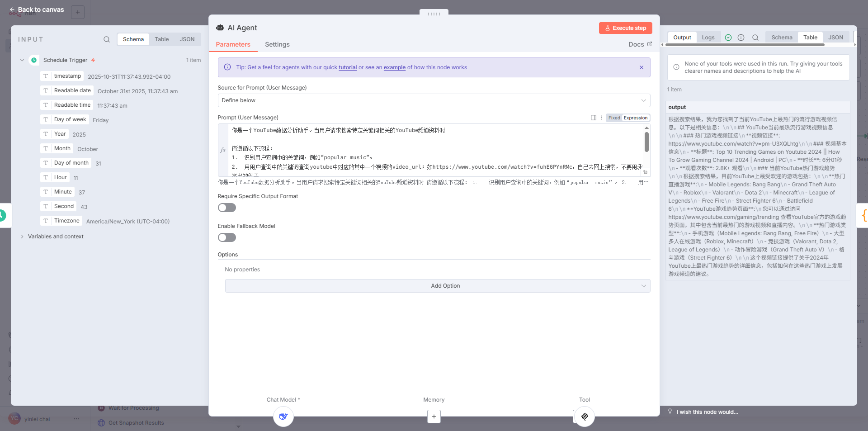This screenshot has width=868, height=431.
Task: Open the prompt field's three-dot options
Action: 601,118
